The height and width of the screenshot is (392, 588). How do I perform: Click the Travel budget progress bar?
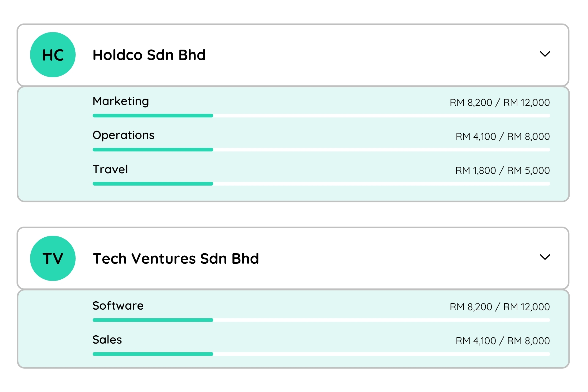(x=321, y=184)
